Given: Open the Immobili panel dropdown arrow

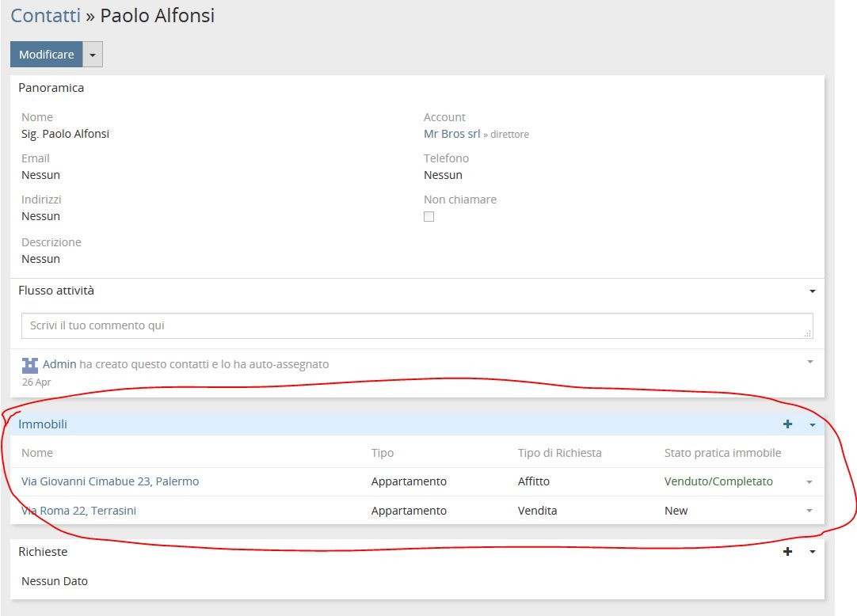Looking at the screenshot, I should tap(812, 425).
